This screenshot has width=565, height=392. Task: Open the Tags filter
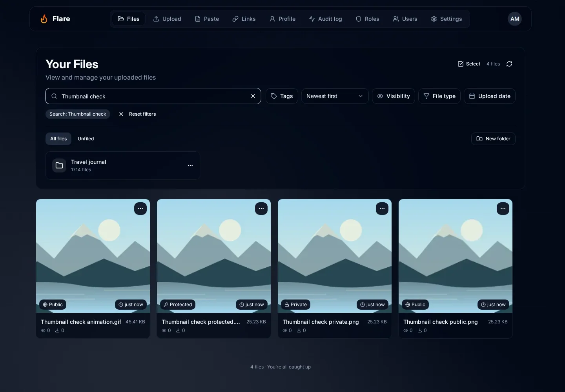click(282, 96)
